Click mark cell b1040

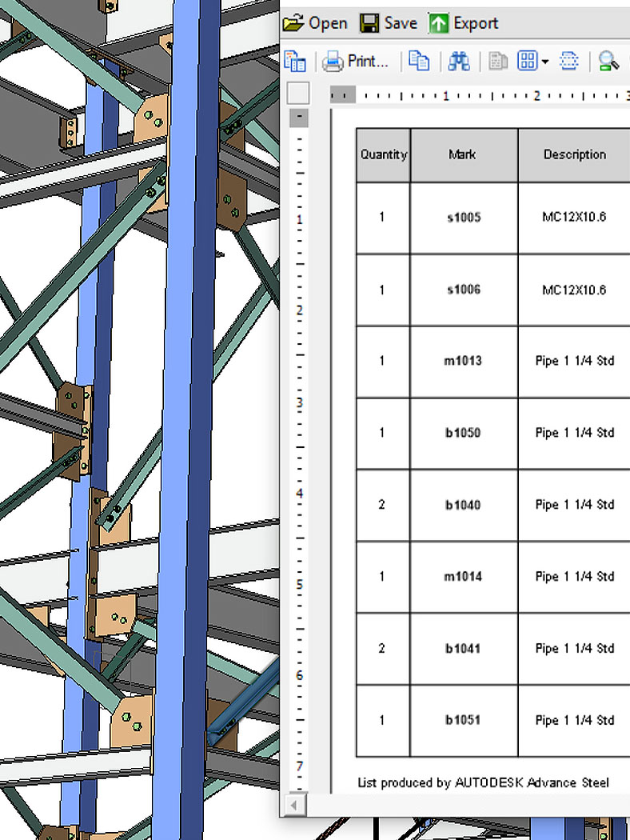(464, 505)
